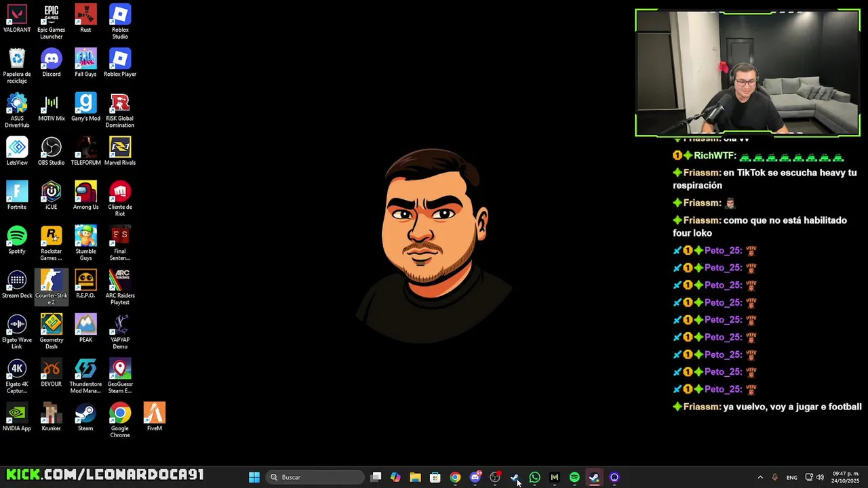Select the Rockstar Games desktop icon
The image size is (868, 488).
pyautogui.click(x=52, y=243)
